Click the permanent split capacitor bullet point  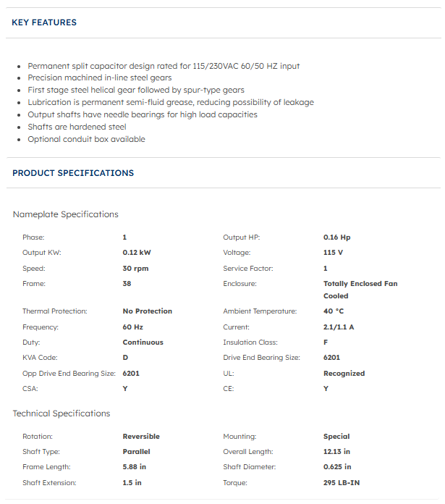[x=164, y=66]
